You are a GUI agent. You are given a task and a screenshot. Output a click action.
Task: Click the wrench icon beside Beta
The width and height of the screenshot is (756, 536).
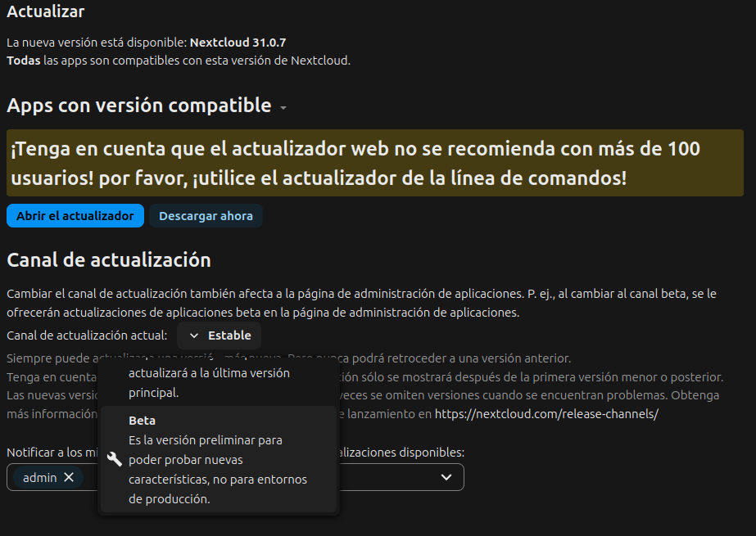115,459
